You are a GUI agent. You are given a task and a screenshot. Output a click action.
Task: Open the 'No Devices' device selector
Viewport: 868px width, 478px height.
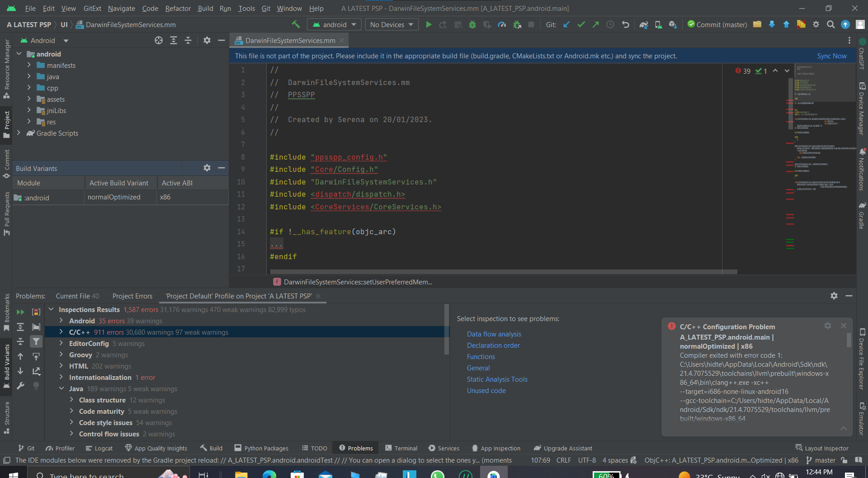coord(391,24)
